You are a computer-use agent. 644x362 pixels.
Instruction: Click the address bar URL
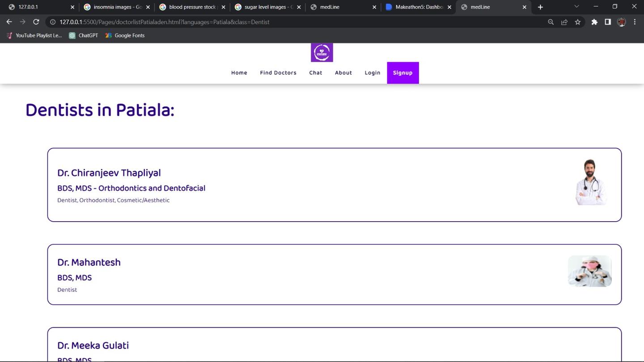164,22
